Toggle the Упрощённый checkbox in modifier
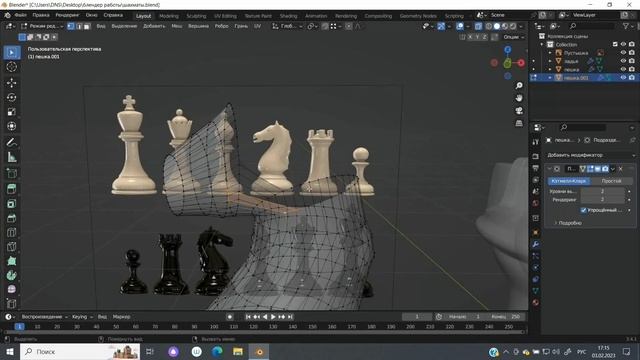Image resolution: width=640 pixels, height=360 pixels. click(583, 210)
